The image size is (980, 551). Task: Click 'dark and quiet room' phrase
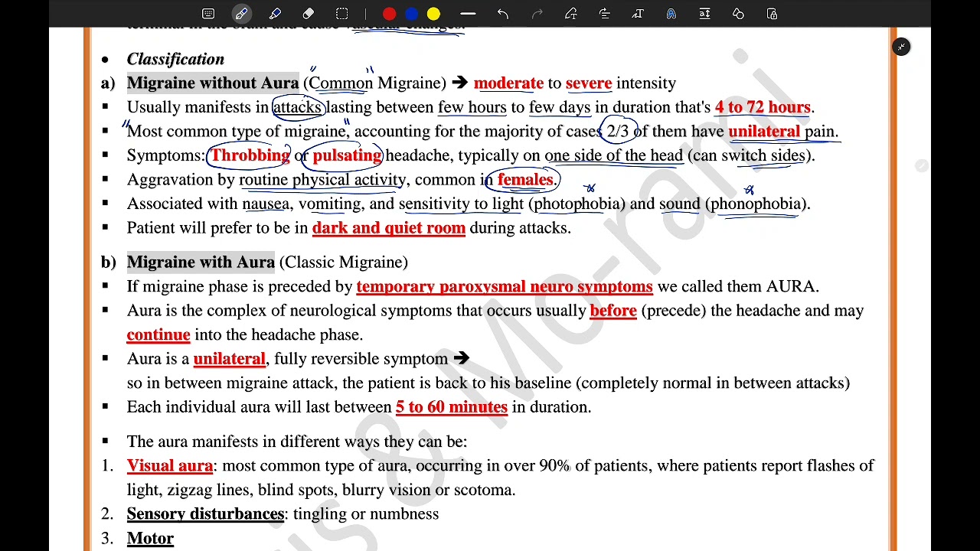[x=389, y=228]
